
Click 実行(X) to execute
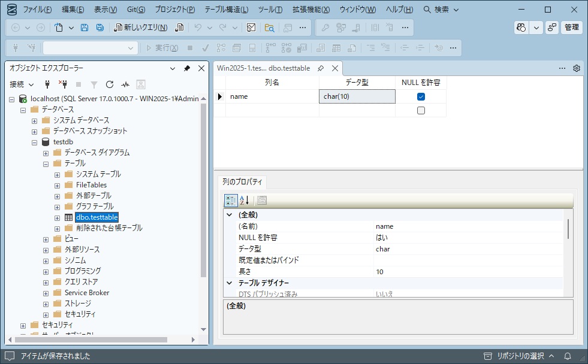click(x=162, y=47)
